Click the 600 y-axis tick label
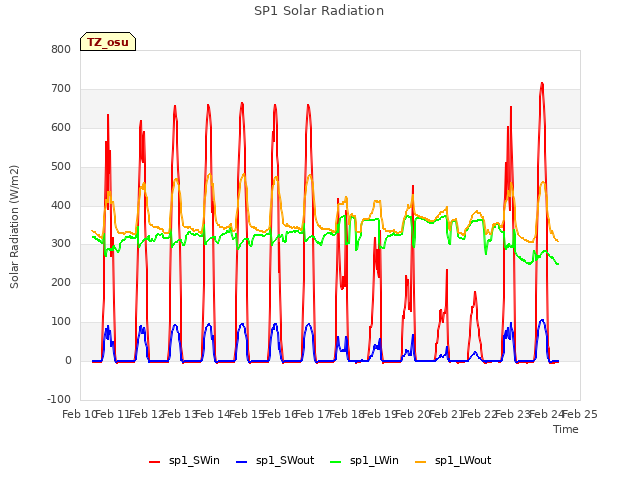640x480 pixels. [61, 127]
